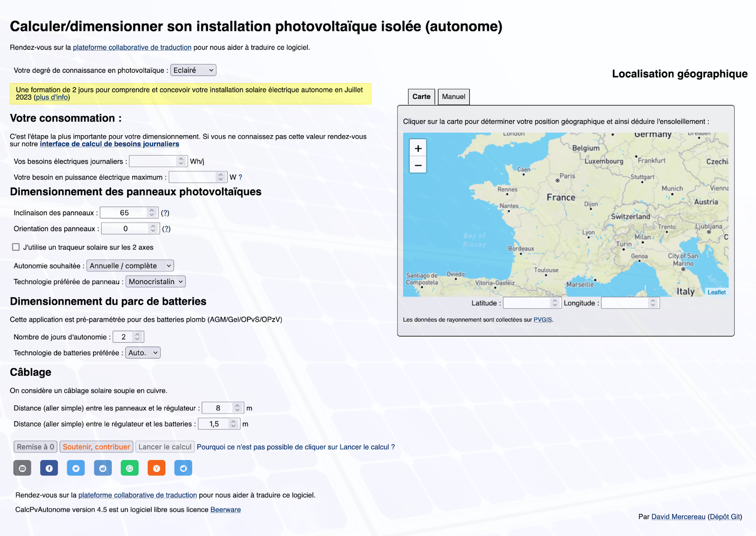Switch to the Manuel tab
756x536 pixels.
point(453,96)
